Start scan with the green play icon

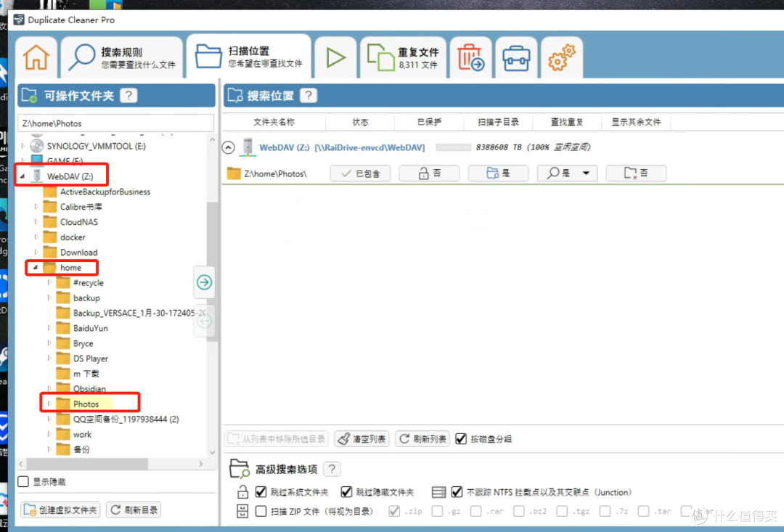[x=335, y=57]
